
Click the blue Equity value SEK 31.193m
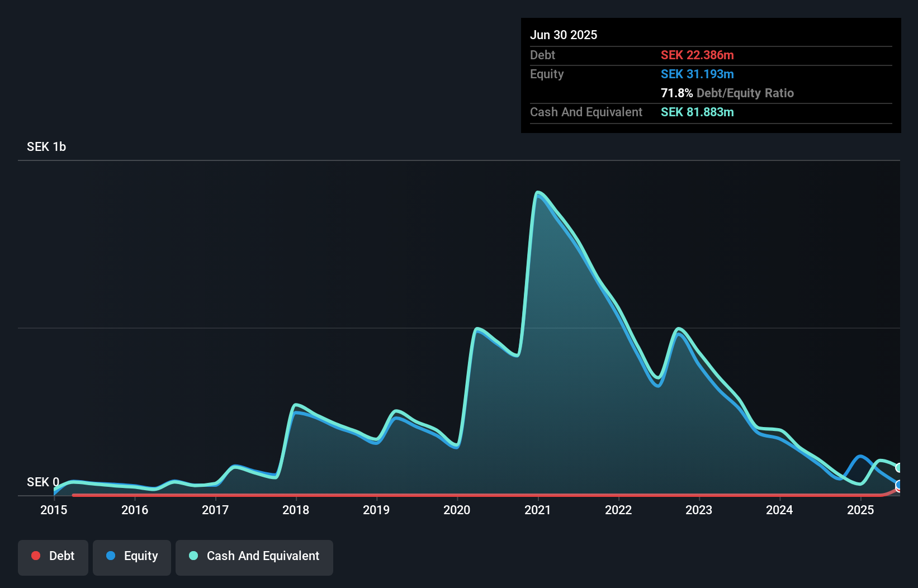[698, 74]
